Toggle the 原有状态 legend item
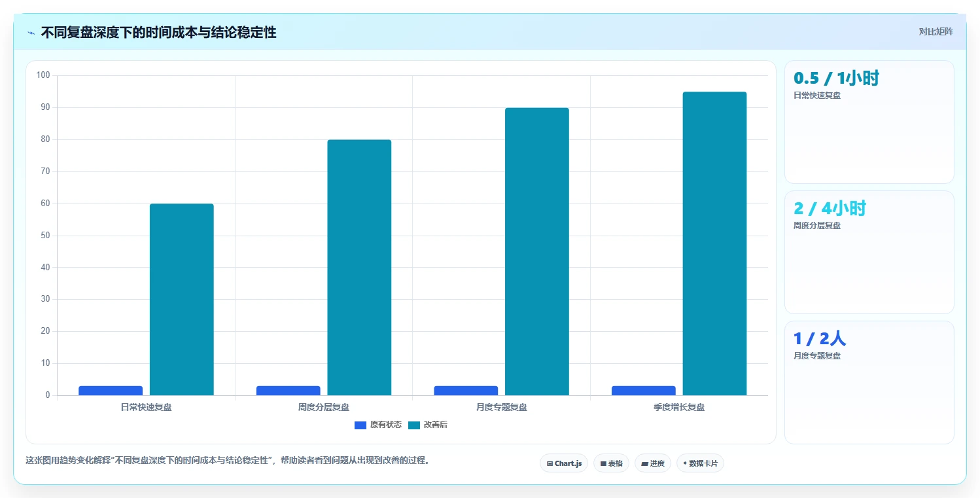This screenshot has height=498, width=980. (x=378, y=425)
